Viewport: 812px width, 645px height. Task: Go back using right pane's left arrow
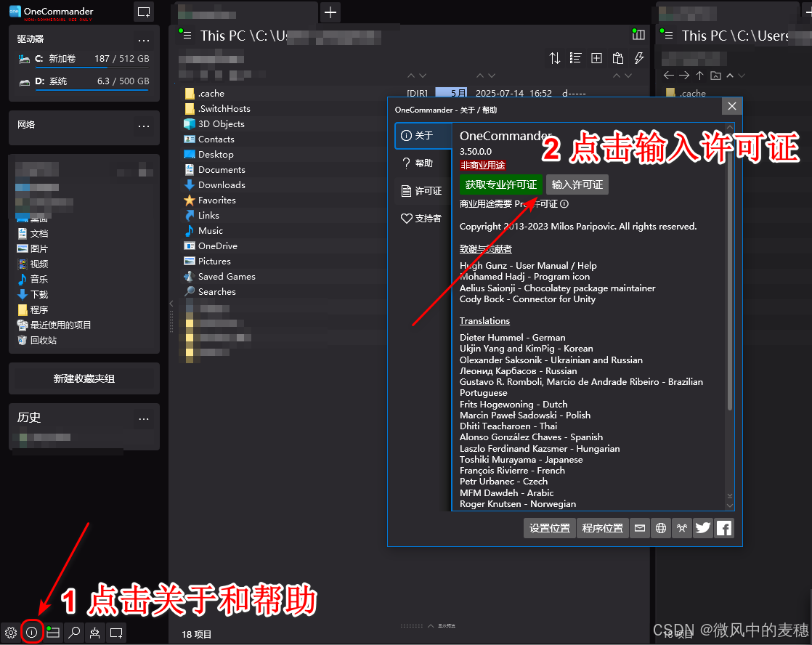tap(668, 76)
